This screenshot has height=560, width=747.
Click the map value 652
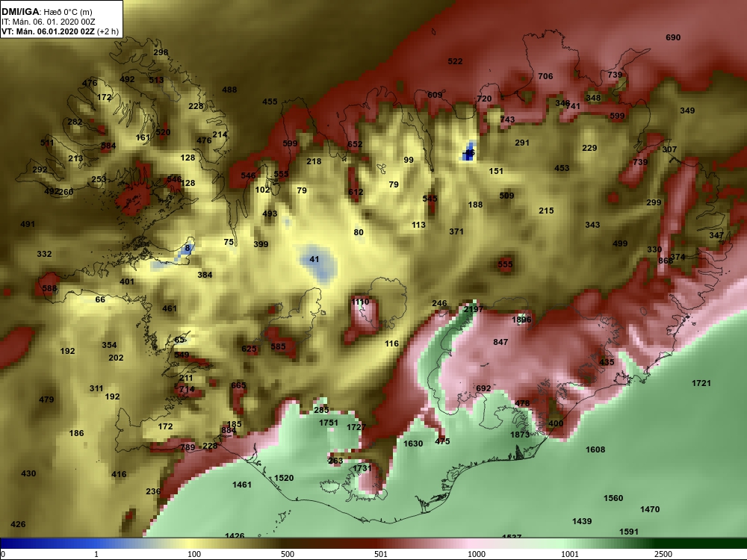(x=355, y=144)
